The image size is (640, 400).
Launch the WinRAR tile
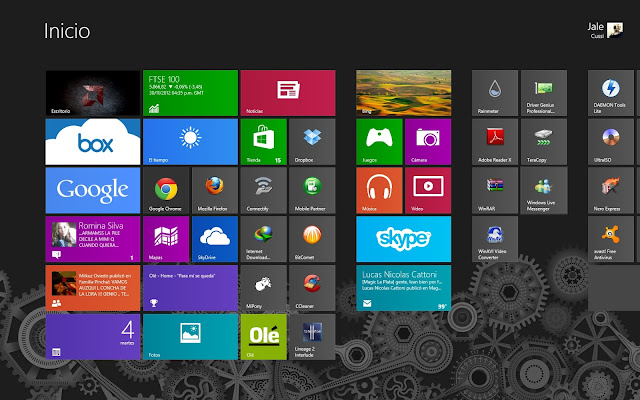[x=495, y=191]
